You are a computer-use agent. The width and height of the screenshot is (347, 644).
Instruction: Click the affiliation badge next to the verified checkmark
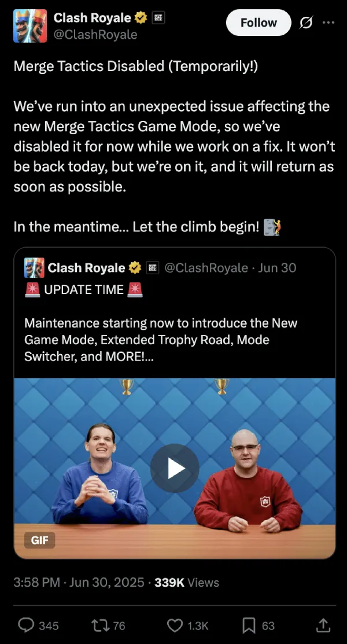(158, 18)
